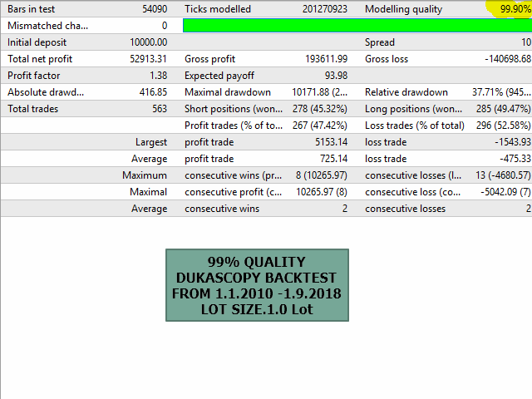Click the consecutive wins value 8 (10265.97)
Screen dimensions: 532x399
click(322, 175)
